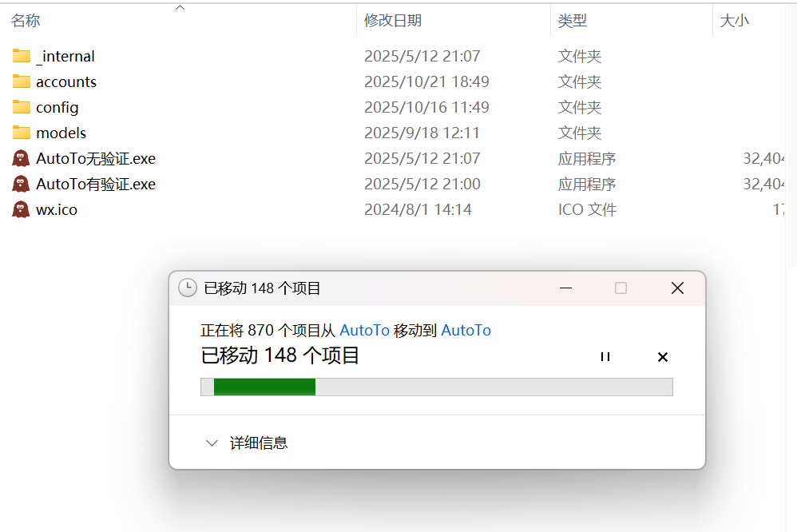The width and height of the screenshot is (797, 532).
Task: Close the move progress dialog window
Action: (677, 288)
